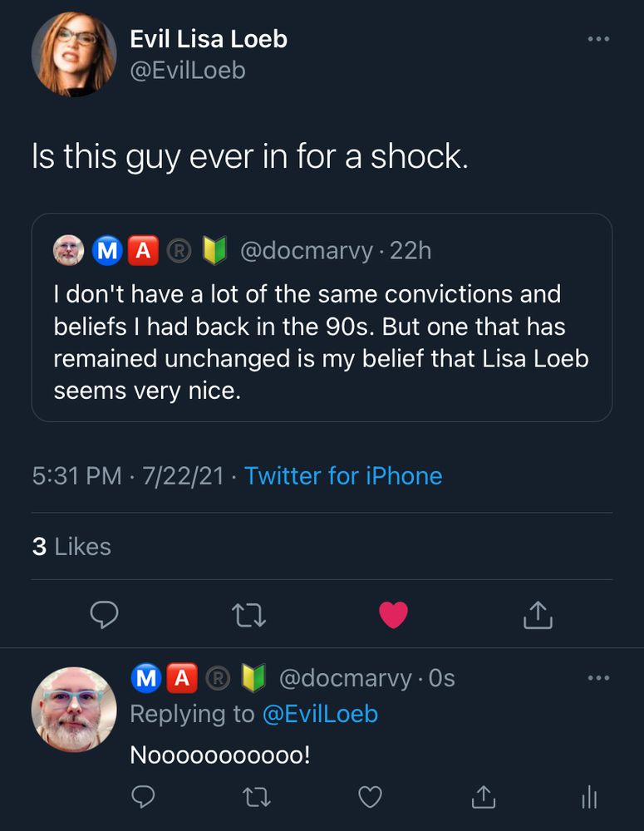This screenshot has height=831, width=644.
Task: Open more options on docmarvy's reply
Action: tap(598, 678)
